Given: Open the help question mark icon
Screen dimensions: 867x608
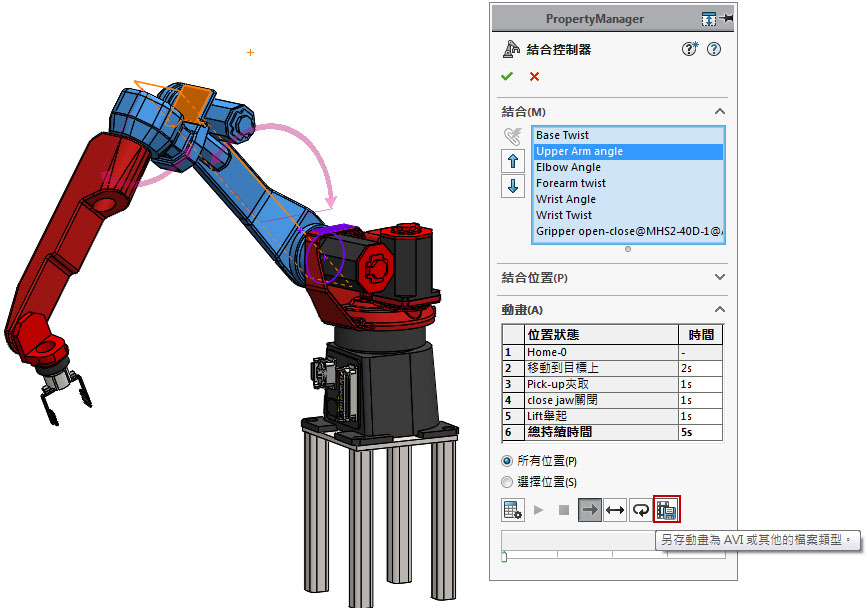Looking at the screenshot, I should pyautogui.click(x=714, y=49).
